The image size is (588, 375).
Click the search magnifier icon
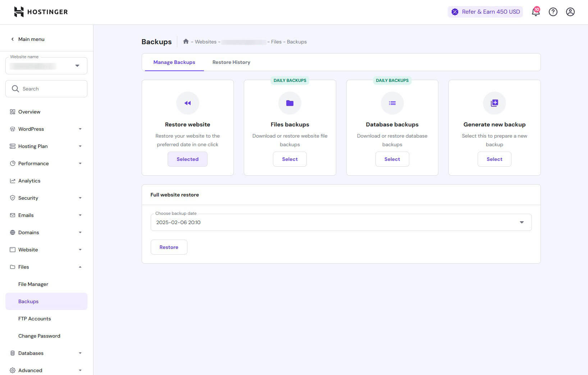(15, 89)
